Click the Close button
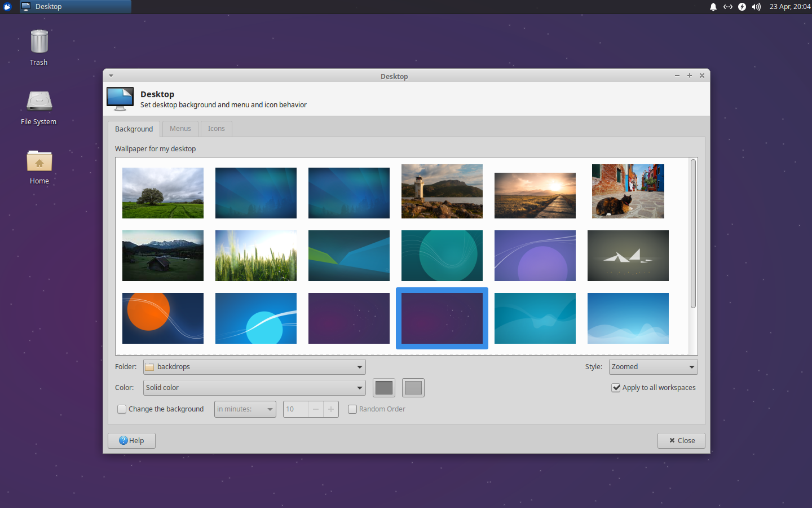The image size is (812, 508). 681,440
